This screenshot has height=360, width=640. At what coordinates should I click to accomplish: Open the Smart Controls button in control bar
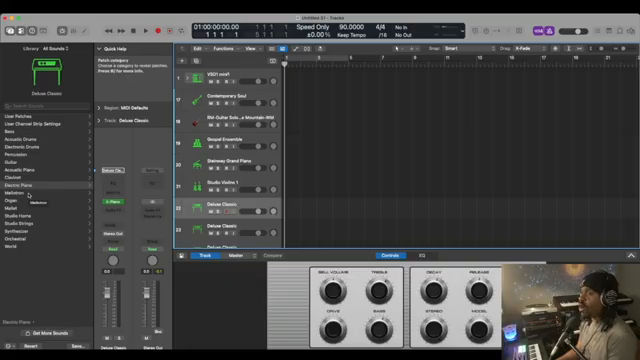click(62, 31)
